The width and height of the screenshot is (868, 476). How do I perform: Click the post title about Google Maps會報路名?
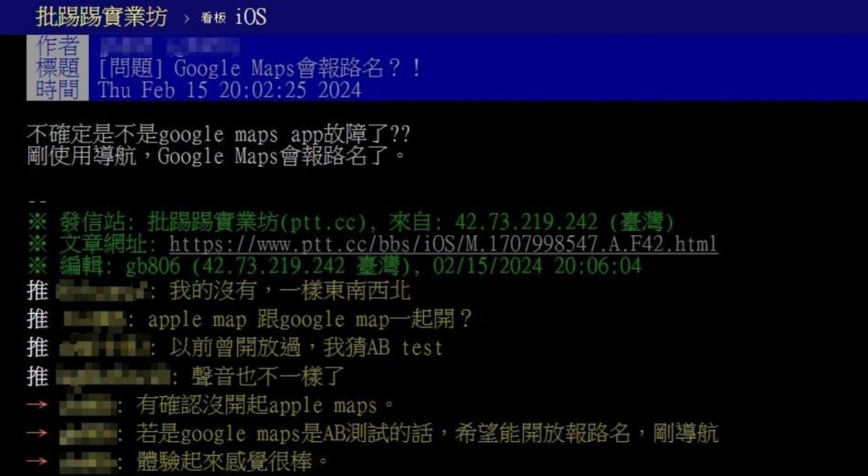259,68
